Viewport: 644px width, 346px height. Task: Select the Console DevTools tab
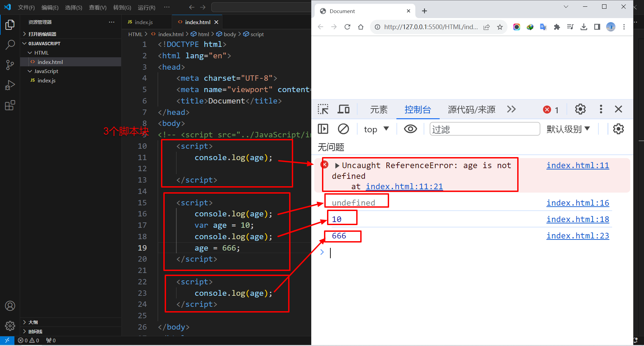coord(418,109)
